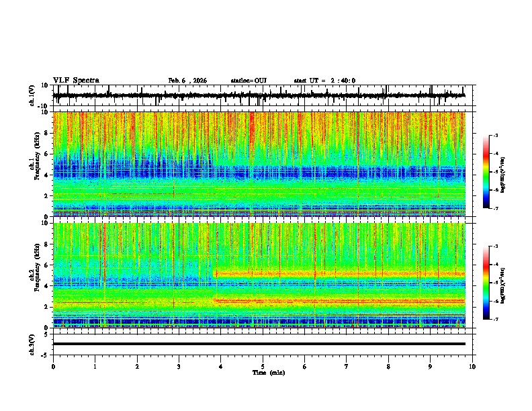Click the "-7" label on ch.2 color scale

[x=496, y=319]
